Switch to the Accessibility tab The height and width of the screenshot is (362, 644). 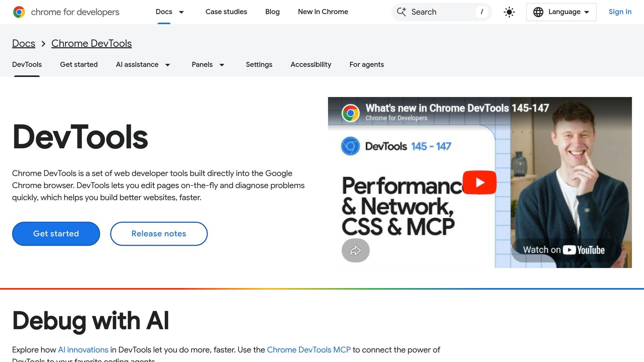pyautogui.click(x=311, y=64)
